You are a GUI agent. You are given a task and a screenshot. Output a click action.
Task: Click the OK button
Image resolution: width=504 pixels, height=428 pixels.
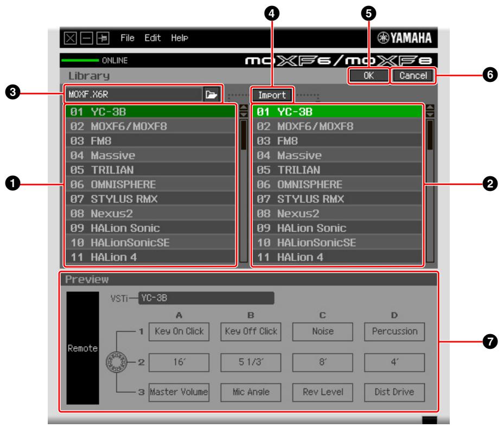368,75
